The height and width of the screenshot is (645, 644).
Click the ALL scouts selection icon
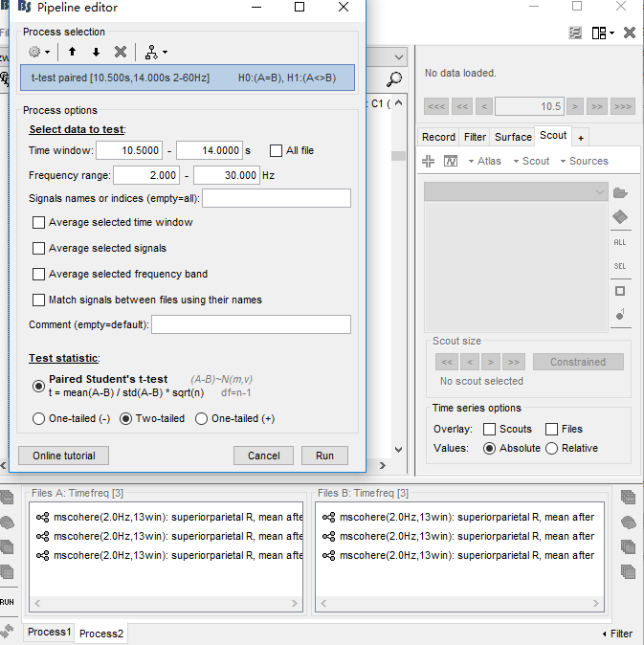tap(620, 242)
